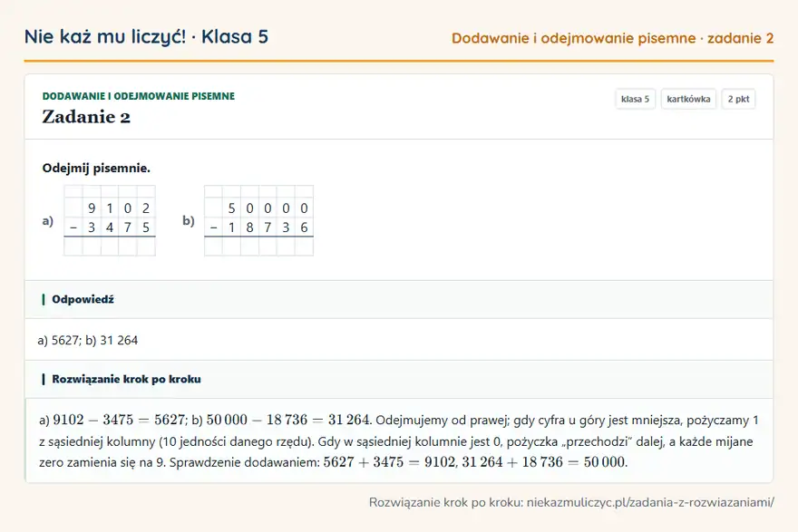Viewport: 798px width, 532px height.
Task: Click the 'a)' label beside the first grid
Action: tap(48, 221)
